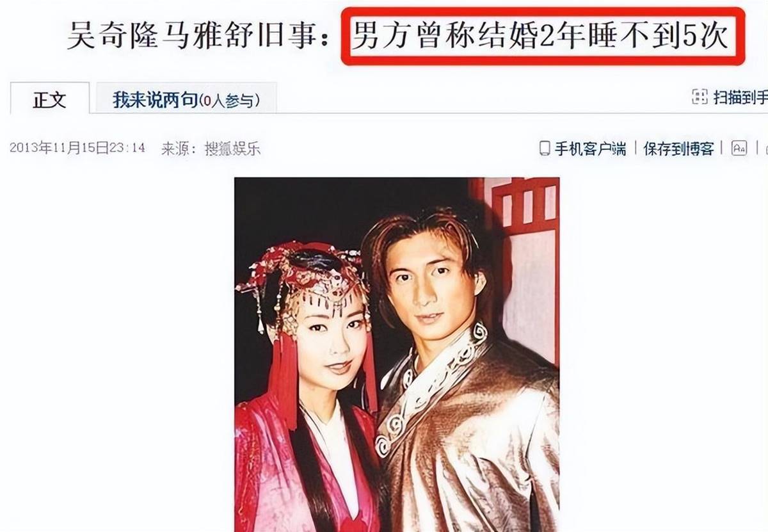This screenshot has height=532, width=768.
Task: Open the 手机客户端 link
Action: coord(590,149)
